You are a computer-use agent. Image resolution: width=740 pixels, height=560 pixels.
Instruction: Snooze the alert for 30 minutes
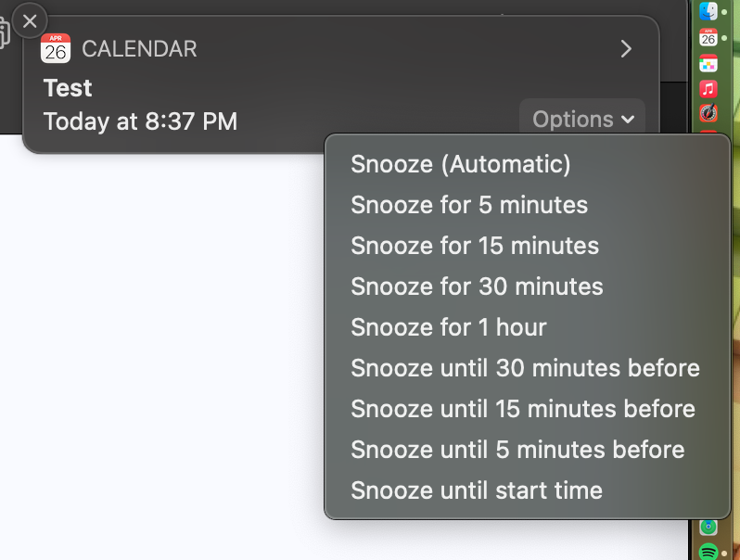[477, 286]
